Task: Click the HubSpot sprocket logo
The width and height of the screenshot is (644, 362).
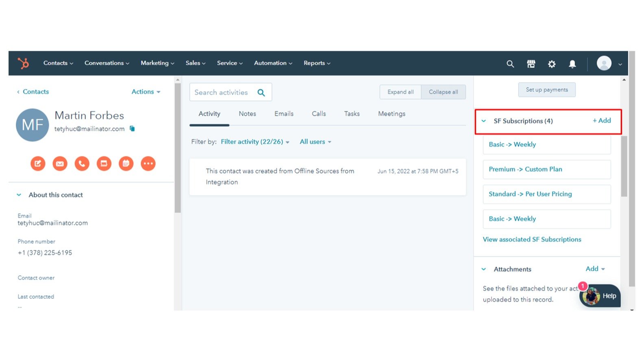Action: click(23, 63)
